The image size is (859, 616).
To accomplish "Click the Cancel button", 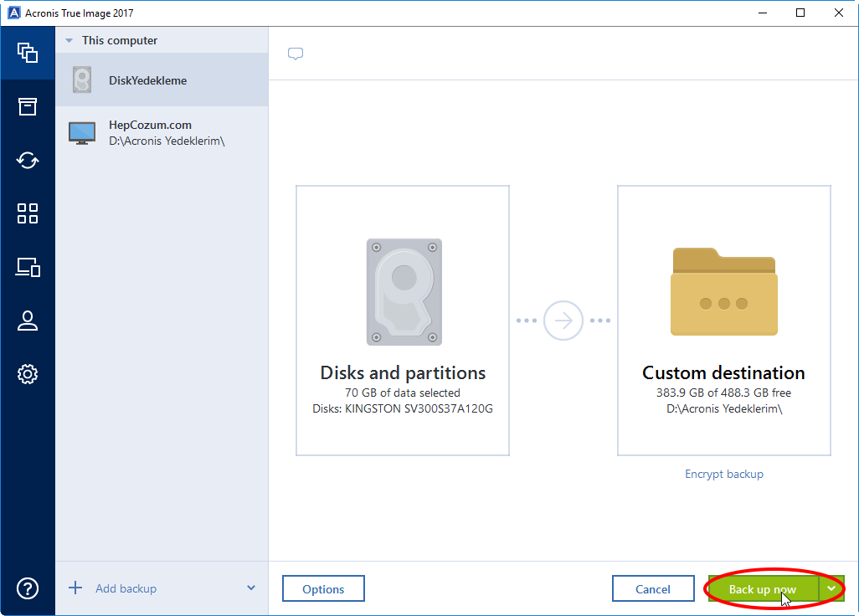I will pyautogui.click(x=653, y=588).
